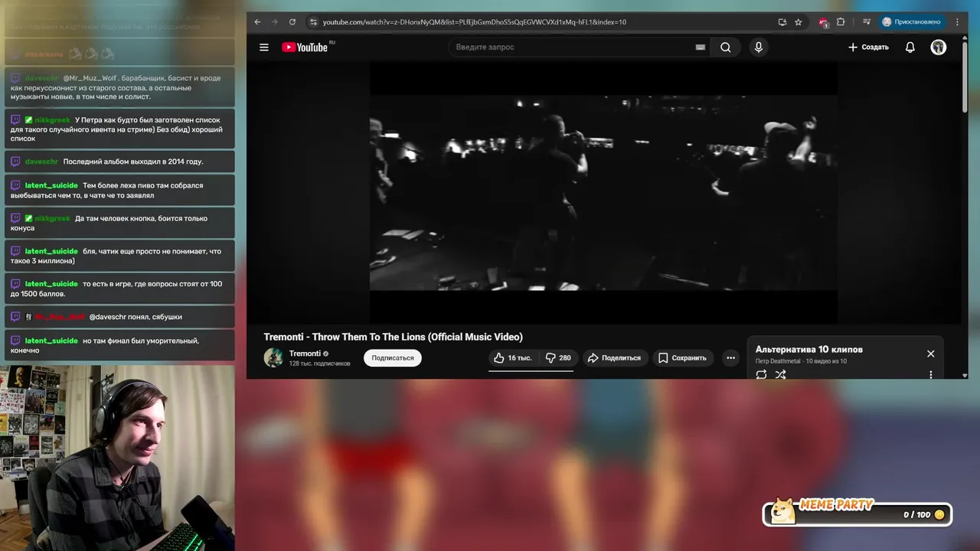
Task: Click the Meme Party doge icon
Action: tap(782, 511)
